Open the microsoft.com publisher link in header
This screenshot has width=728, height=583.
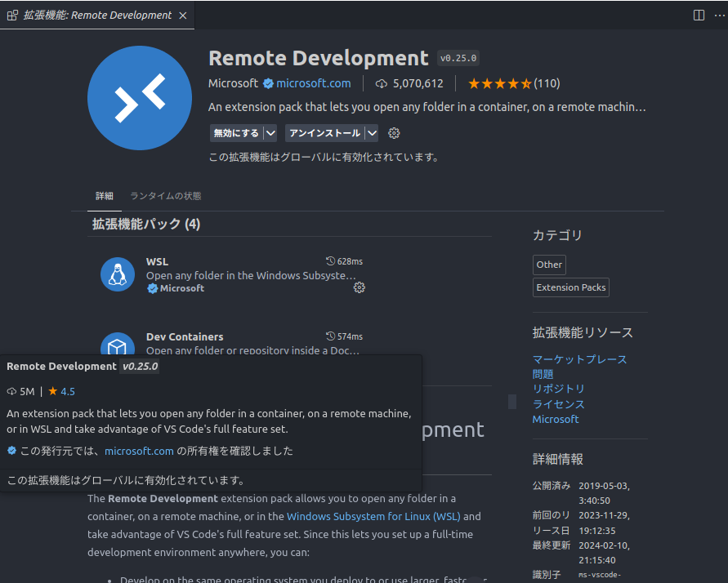(314, 83)
